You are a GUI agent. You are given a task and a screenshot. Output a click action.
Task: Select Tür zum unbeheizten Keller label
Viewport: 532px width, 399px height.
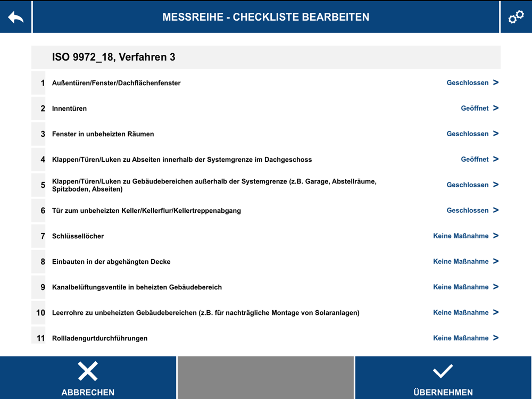click(146, 211)
